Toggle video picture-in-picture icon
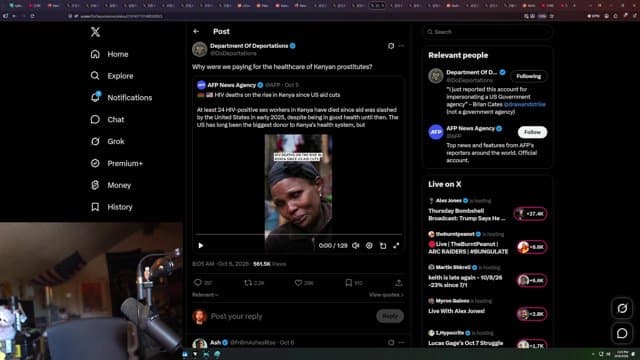The height and width of the screenshot is (360, 640). (383, 246)
